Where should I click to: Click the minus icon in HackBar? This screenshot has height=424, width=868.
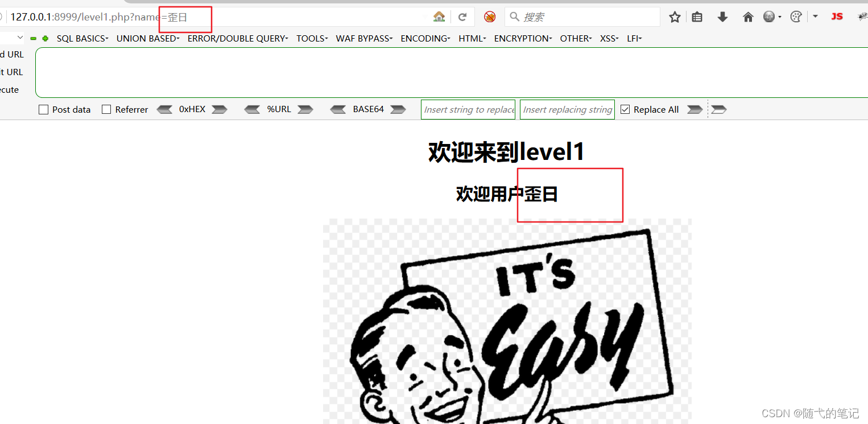point(33,38)
